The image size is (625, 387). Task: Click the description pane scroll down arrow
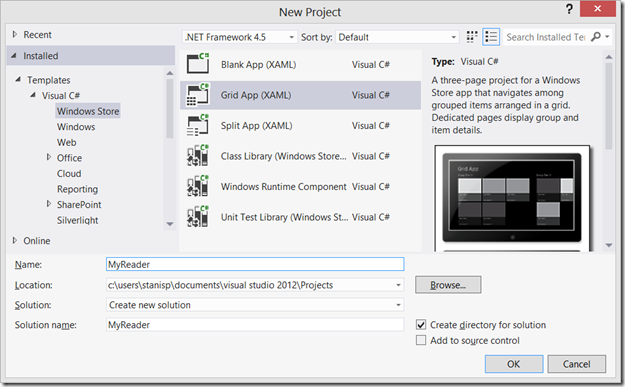tap(609, 245)
